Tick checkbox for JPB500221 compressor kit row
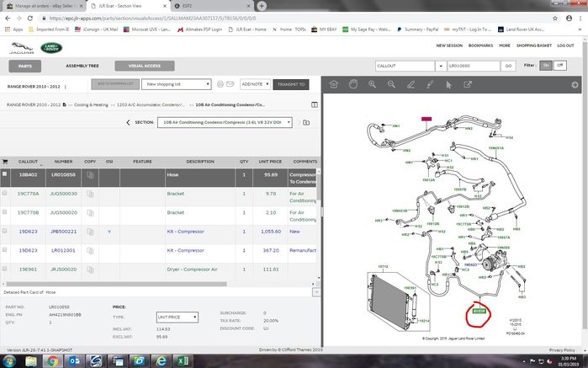 pos(4,231)
